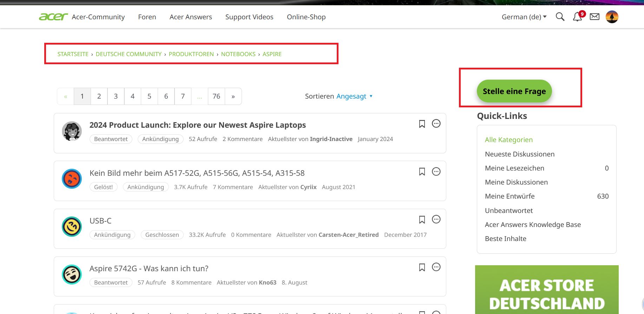644x314 pixels.
Task: Open Kein Bild mehr beim A517-52G discussion
Action: tap(197, 173)
